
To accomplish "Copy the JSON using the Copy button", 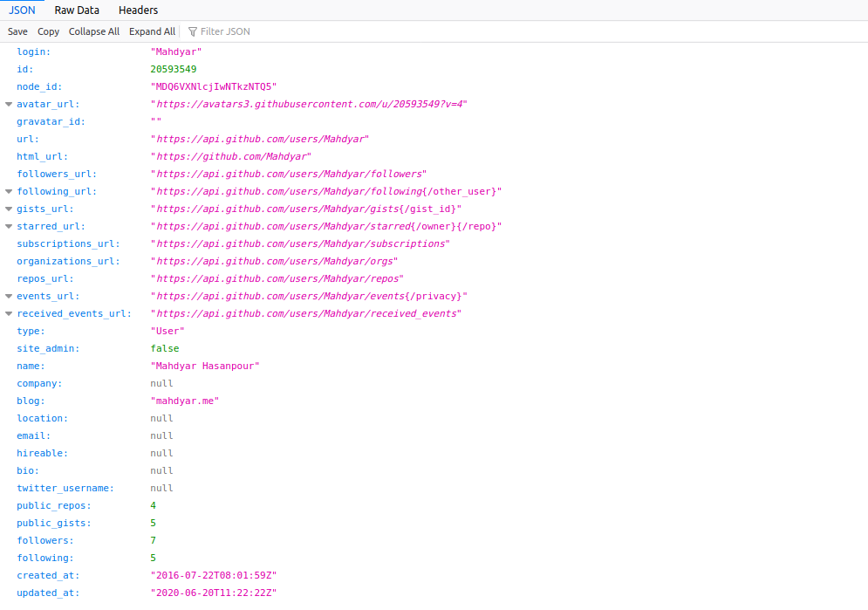I will coord(49,31).
